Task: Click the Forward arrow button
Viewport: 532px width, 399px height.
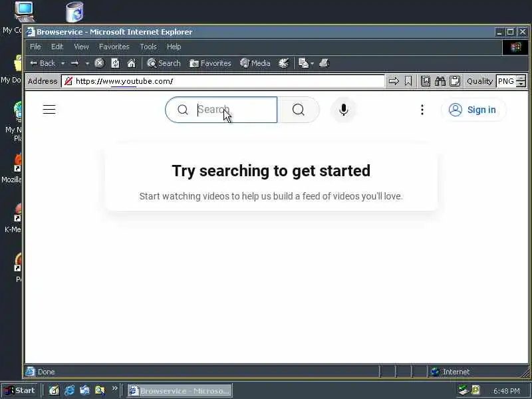Action: click(75, 63)
